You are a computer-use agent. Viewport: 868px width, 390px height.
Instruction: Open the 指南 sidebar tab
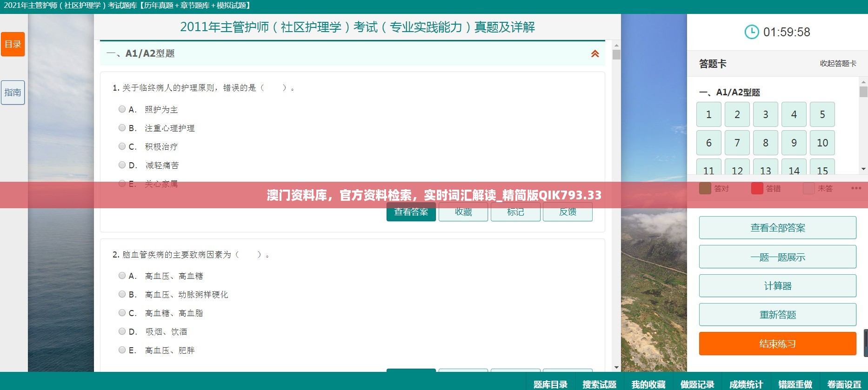pos(13,93)
